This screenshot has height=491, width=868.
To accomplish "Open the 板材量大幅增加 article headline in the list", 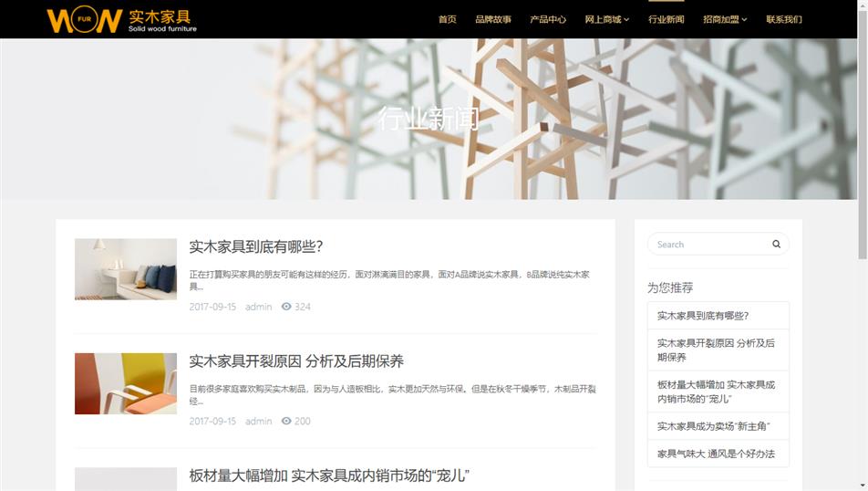I will click(329, 475).
